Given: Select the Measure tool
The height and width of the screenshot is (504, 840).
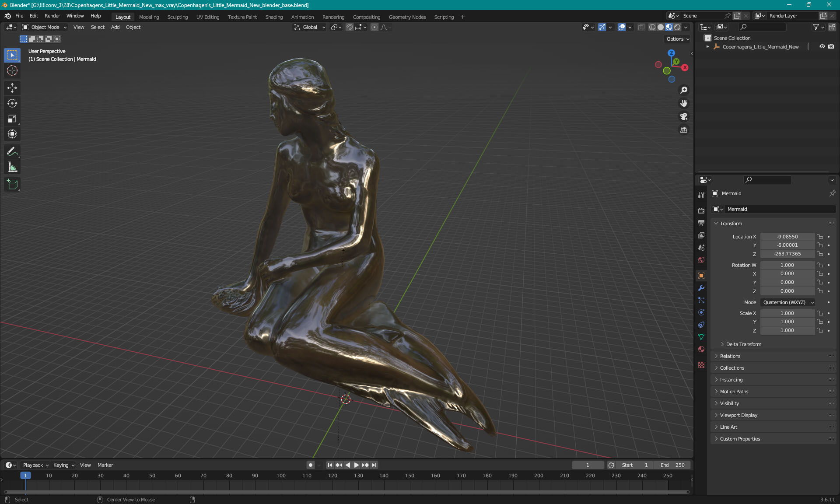Looking at the screenshot, I should (x=12, y=167).
